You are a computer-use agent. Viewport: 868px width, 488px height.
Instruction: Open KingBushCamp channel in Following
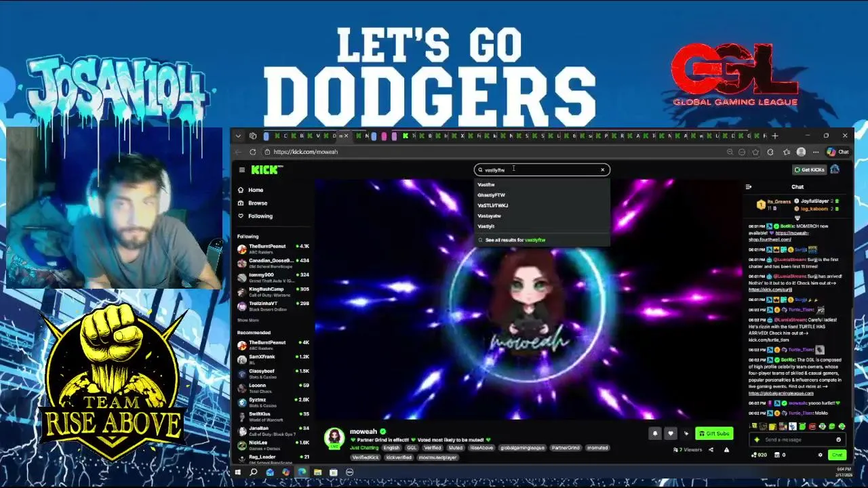273,291
